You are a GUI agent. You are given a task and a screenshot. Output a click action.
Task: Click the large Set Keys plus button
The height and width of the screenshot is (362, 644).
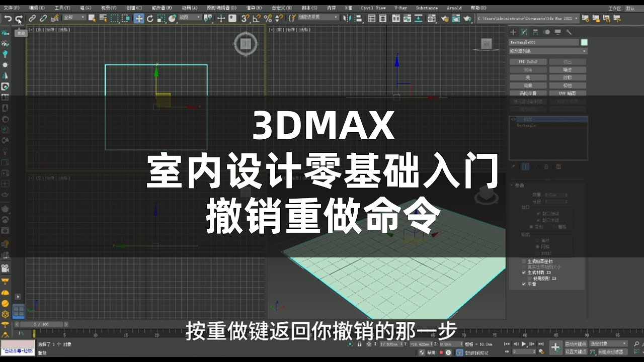pos(555,347)
